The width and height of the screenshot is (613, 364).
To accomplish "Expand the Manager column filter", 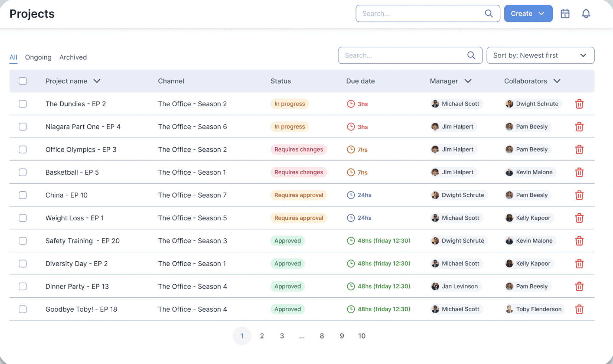I will click(468, 81).
